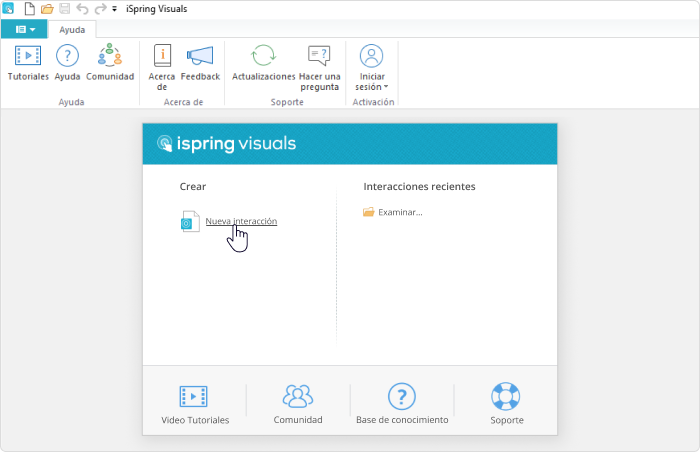Viewport: 700px width, 452px height.
Task: Click the new document icon in title bar
Action: [29, 8]
